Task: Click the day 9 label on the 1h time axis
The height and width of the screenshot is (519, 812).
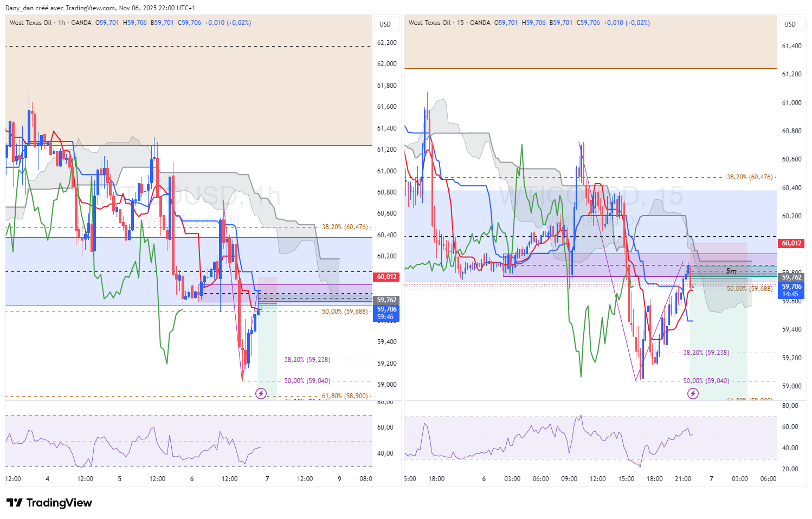Action: pos(339,479)
